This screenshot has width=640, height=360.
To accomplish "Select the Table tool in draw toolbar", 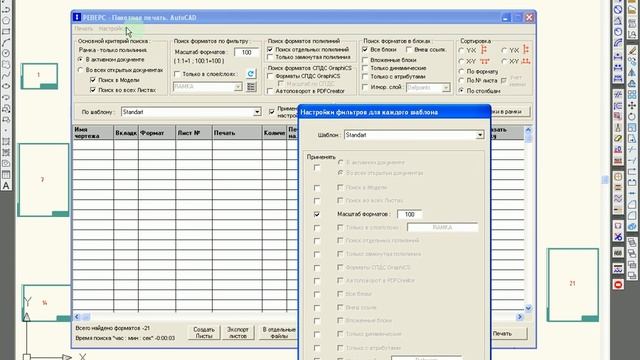I will pos(6,175).
